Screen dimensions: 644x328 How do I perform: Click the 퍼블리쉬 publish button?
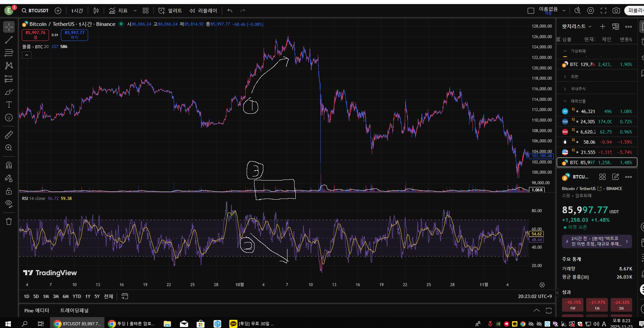635,11
